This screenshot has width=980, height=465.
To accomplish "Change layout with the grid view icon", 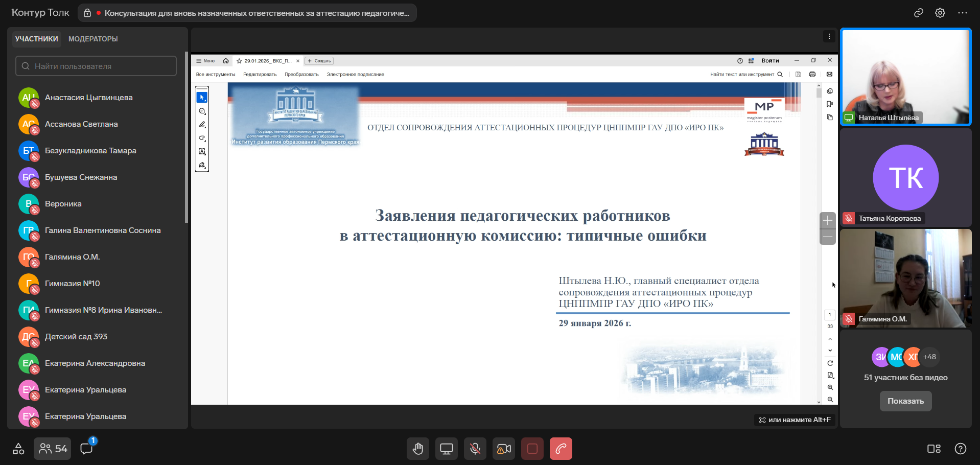I will 934,449.
